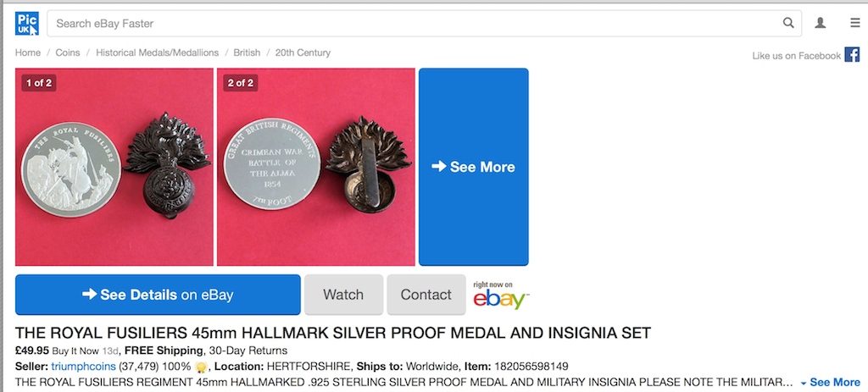Viewport: 868px width, 392px height.
Task: Click the search magnifier icon
Action: point(787,23)
